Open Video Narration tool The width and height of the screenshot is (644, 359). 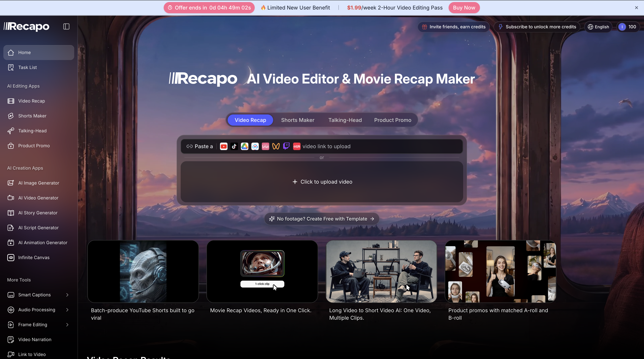click(39, 339)
